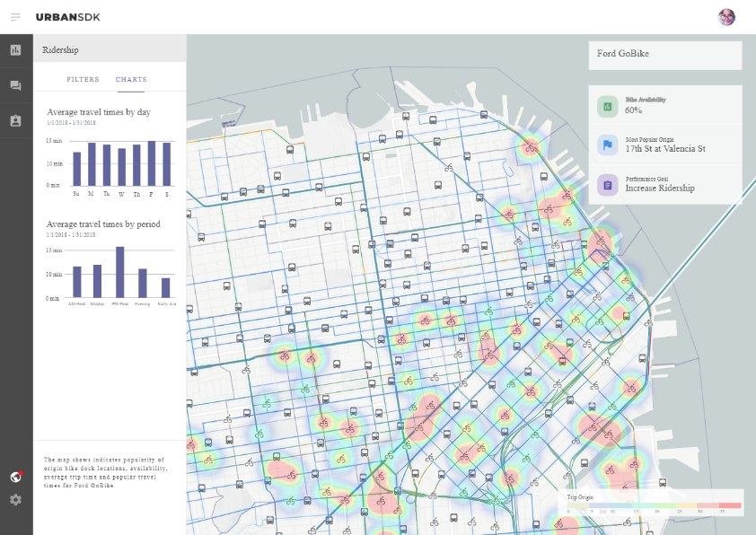Open the ID badge sidebar icon
The height and width of the screenshot is (535, 756).
click(x=16, y=120)
